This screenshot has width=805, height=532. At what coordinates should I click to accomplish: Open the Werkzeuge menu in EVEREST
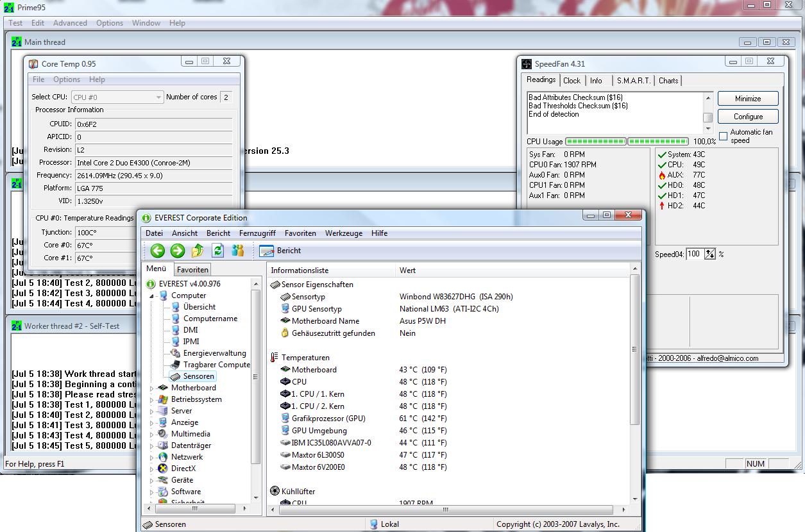(x=344, y=233)
